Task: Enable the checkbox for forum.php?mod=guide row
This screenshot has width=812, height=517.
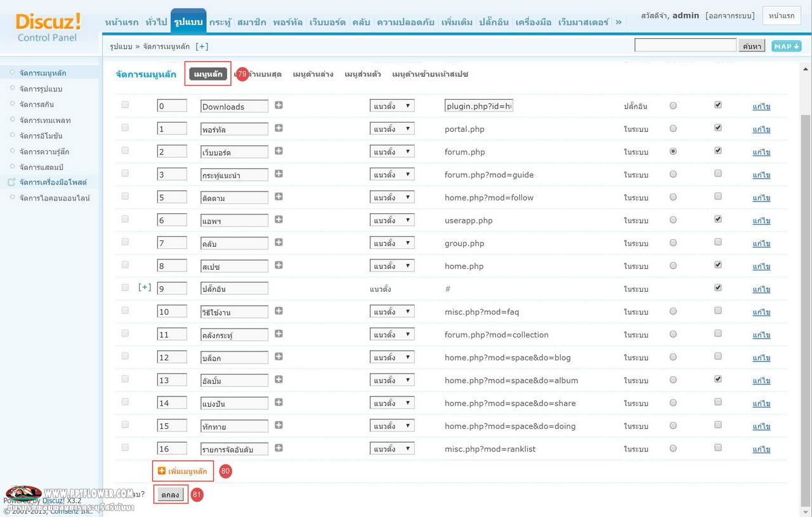Action: (x=718, y=173)
